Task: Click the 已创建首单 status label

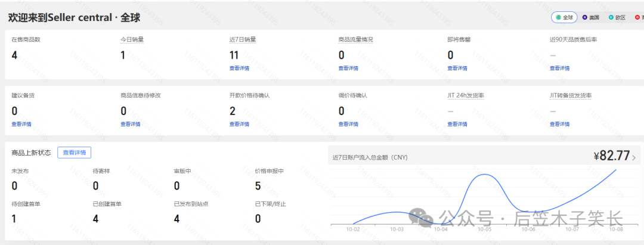Action: [x=107, y=204]
